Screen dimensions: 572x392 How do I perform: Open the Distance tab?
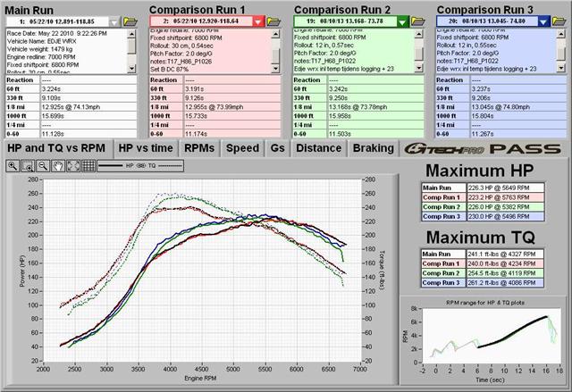pyautogui.click(x=319, y=148)
